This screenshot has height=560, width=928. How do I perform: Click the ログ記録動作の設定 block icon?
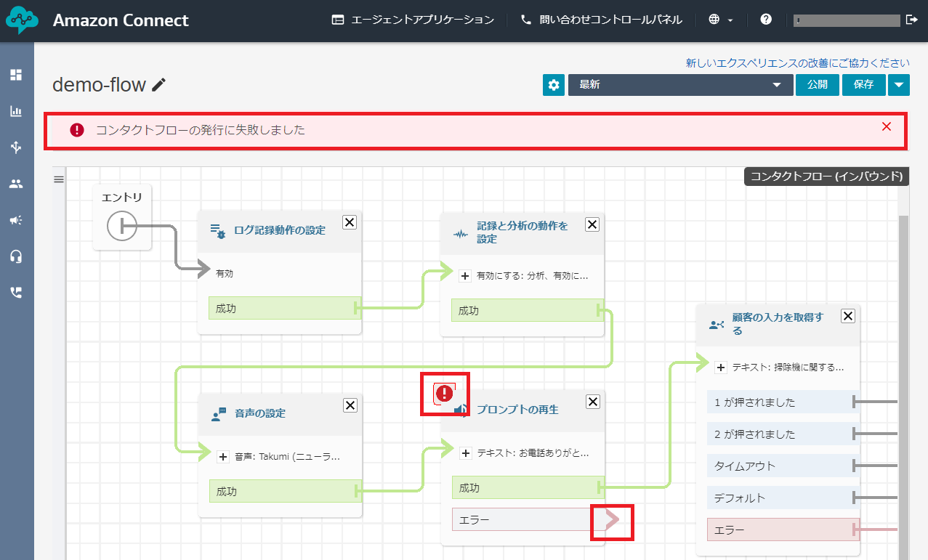(218, 231)
